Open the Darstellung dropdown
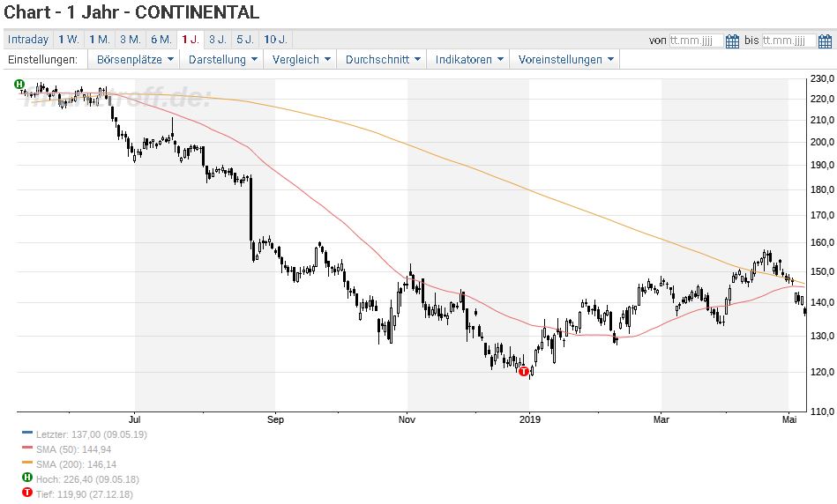Image resolution: width=837 pixels, height=504 pixels. [x=222, y=60]
